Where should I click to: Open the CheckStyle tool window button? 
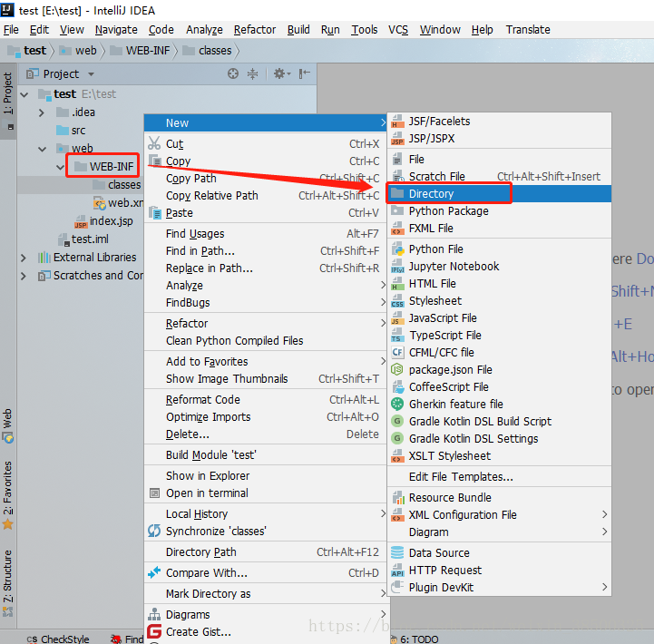click(58, 639)
